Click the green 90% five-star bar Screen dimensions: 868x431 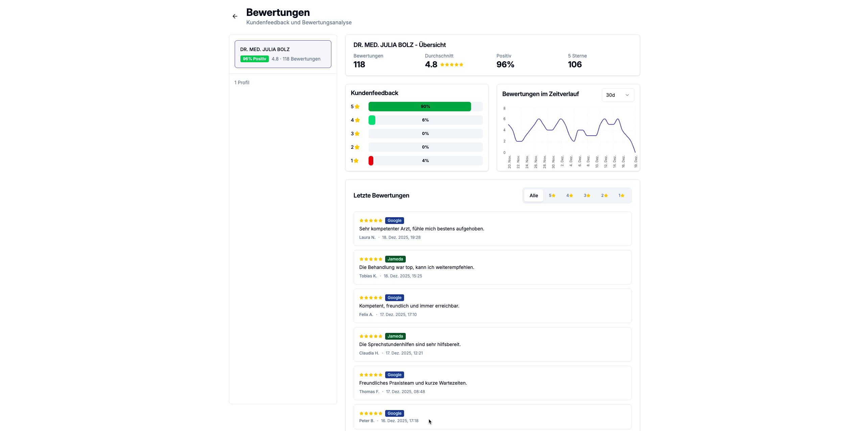coord(419,107)
